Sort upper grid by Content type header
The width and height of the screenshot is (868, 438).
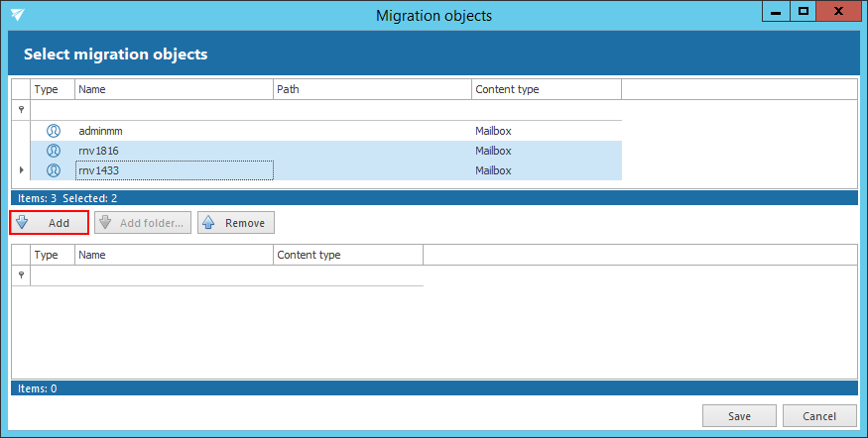546,89
